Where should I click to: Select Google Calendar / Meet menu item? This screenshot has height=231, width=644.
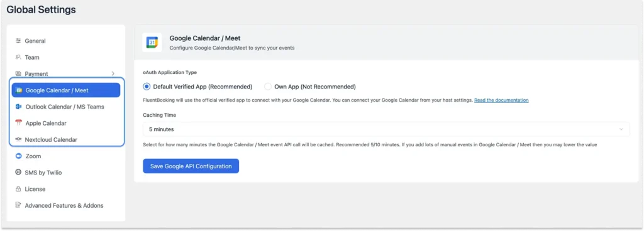pyautogui.click(x=65, y=90)
